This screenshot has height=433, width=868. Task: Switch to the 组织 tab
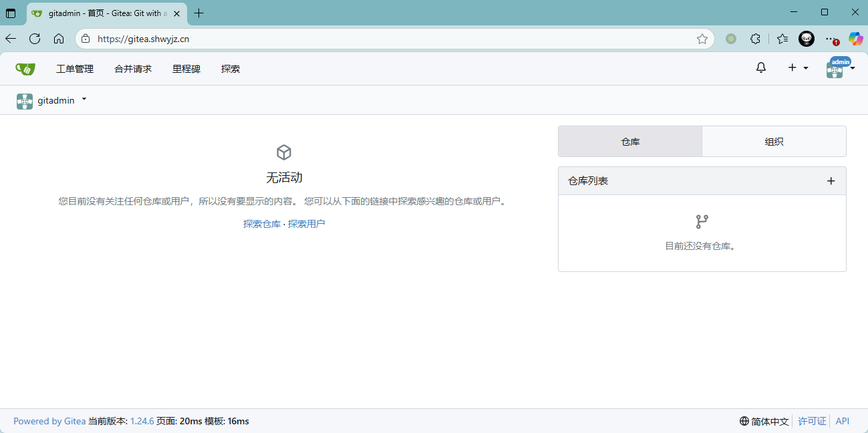click(x=774, y=142)
